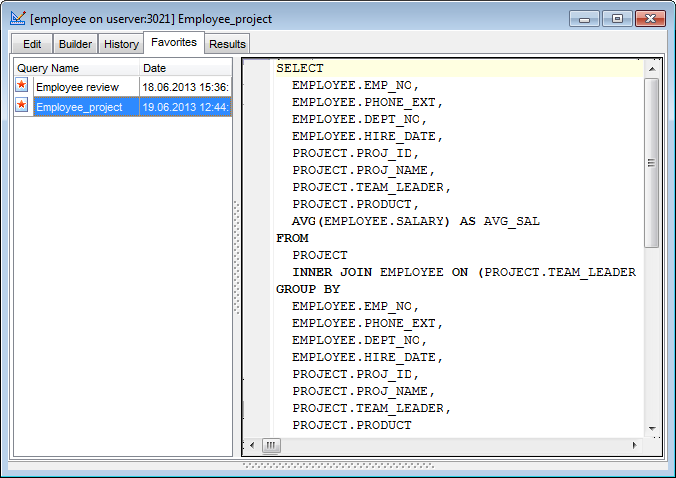The width and height of the screenshot is (676, 478).
Task: Click the query window title bar icon
Action: (18, 19)
